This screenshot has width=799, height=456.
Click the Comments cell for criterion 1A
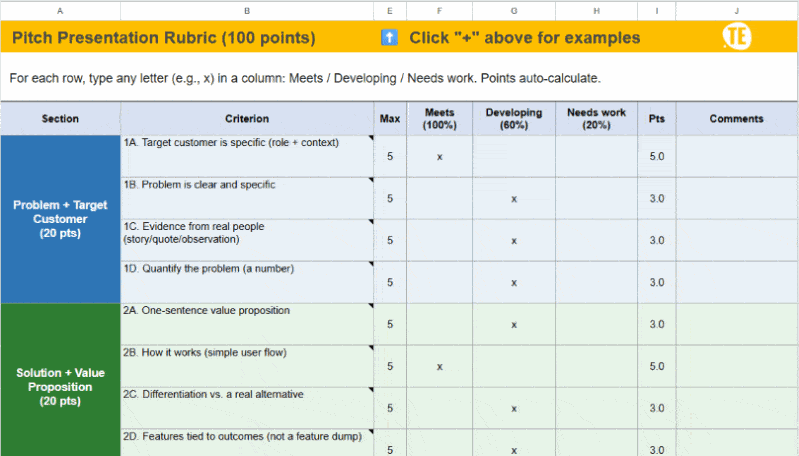click(x=736, y=157)
